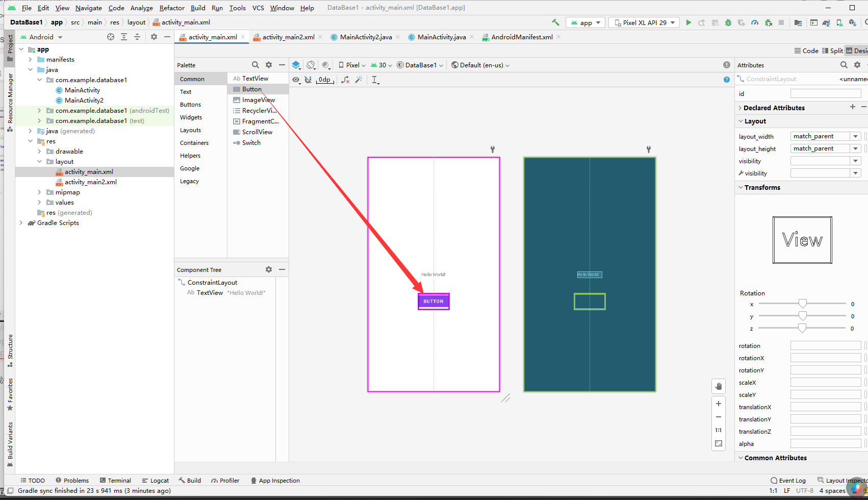
Task: Toggle night mode with the moon icon
Action: pyautogui.click(x=326, y=65)
